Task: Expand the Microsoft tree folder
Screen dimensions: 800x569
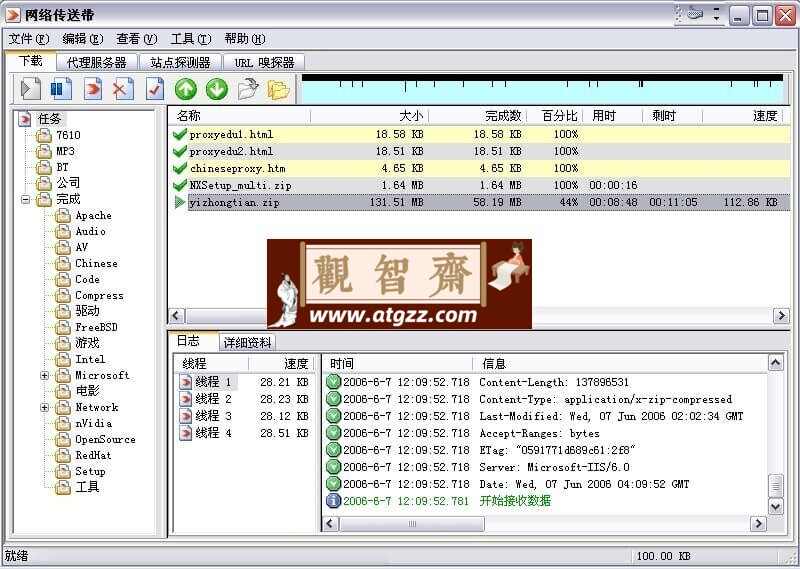Action: 44,376
